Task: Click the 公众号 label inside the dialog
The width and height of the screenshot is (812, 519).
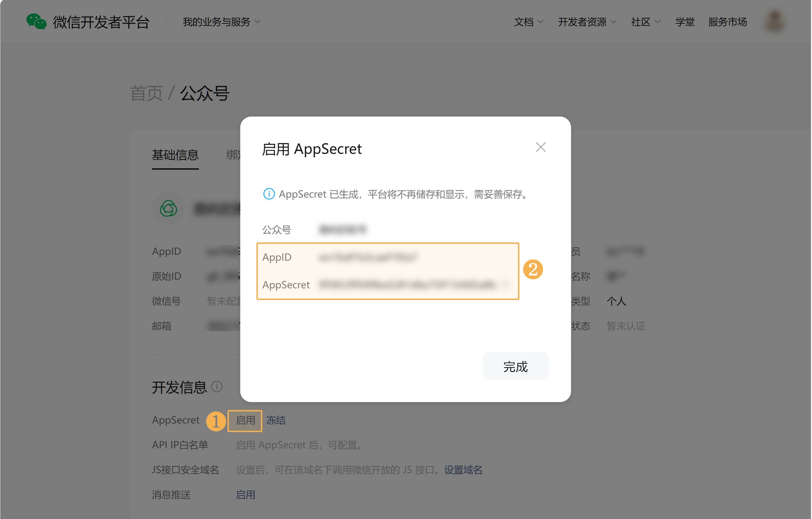Action: (277, 230)
